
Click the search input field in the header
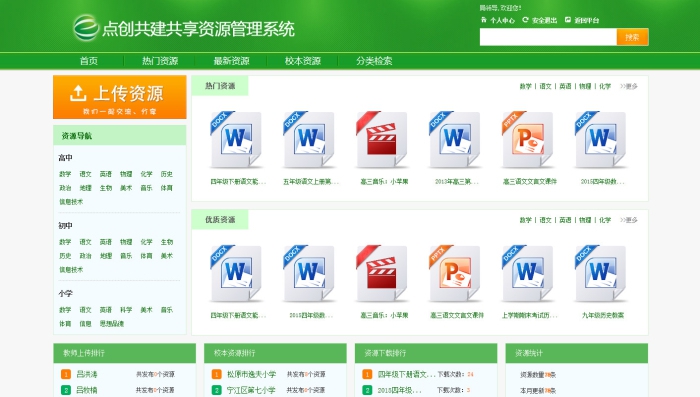pyautogui.click(x=548, y=37)
